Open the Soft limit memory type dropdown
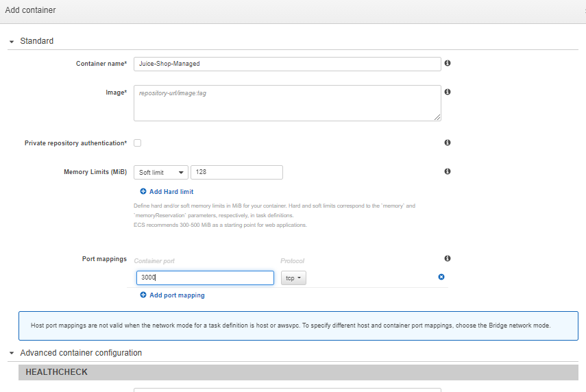 [x=161, y=173]
